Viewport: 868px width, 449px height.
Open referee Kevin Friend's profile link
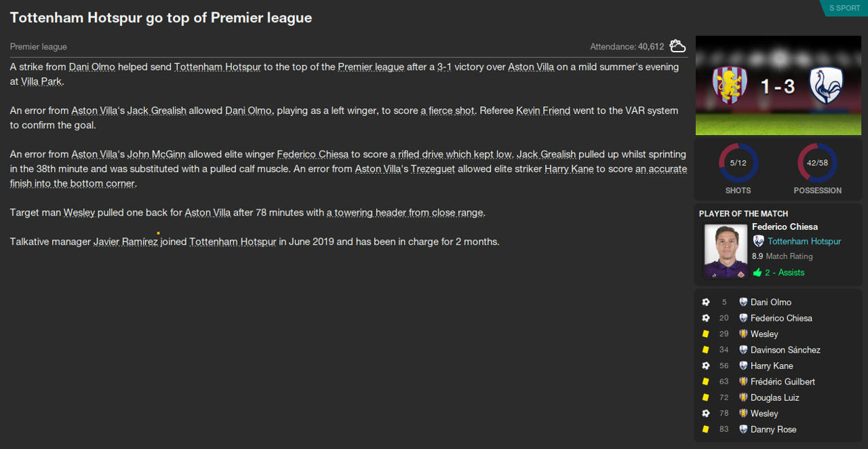coord(543,111)
